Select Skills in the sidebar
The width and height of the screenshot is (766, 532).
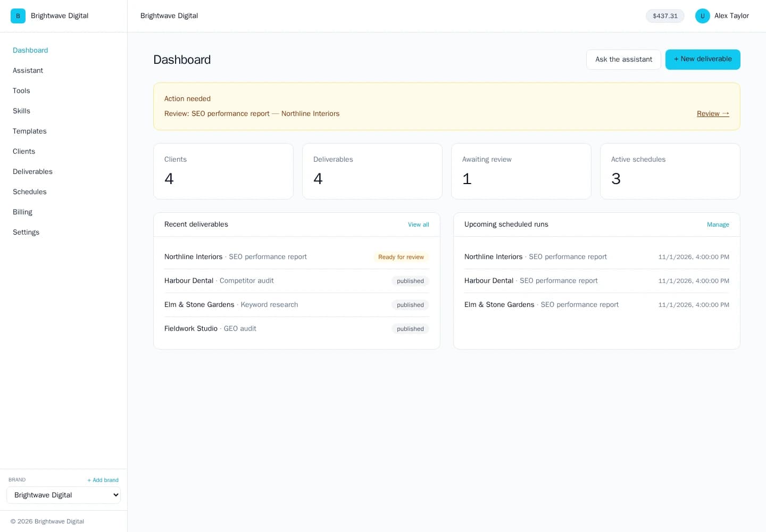click(x=21, y=111)
